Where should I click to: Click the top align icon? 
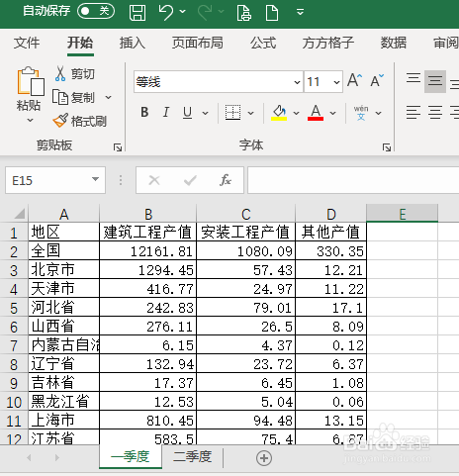[x=413, y=78]
